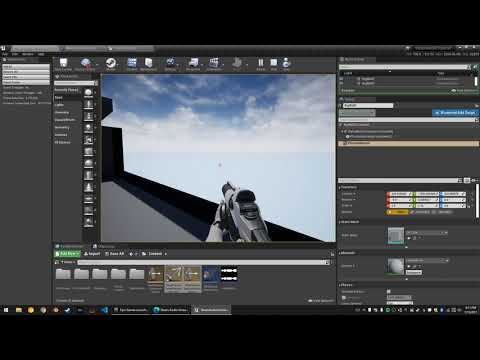The width and height of the screenshot is (480, 360).
Task: Open Content Browser View Options
Action: 321,301
